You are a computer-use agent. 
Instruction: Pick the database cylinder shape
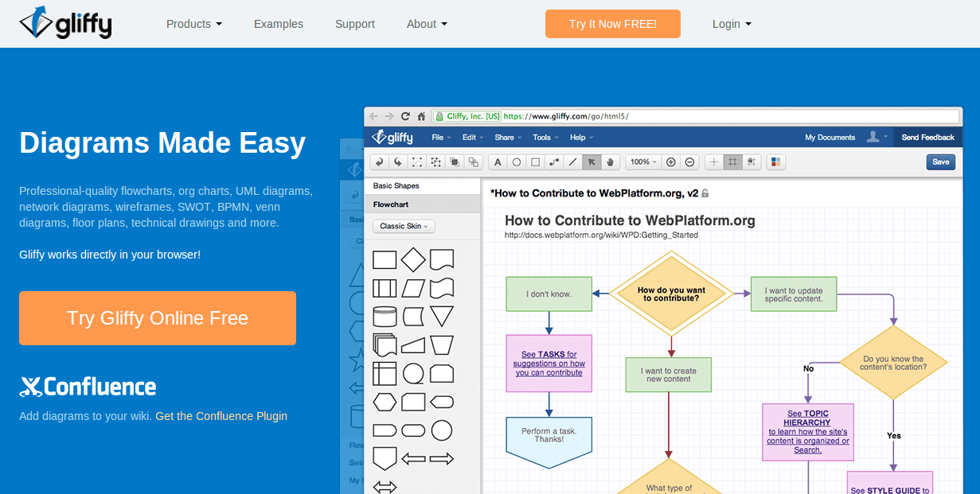(x=385, y=317)
